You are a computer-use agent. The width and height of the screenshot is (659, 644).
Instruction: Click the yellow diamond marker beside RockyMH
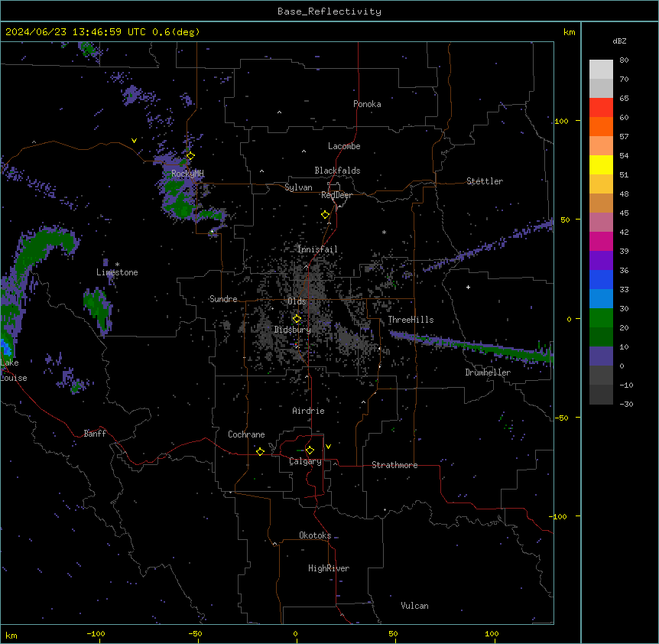coord(190,156)
